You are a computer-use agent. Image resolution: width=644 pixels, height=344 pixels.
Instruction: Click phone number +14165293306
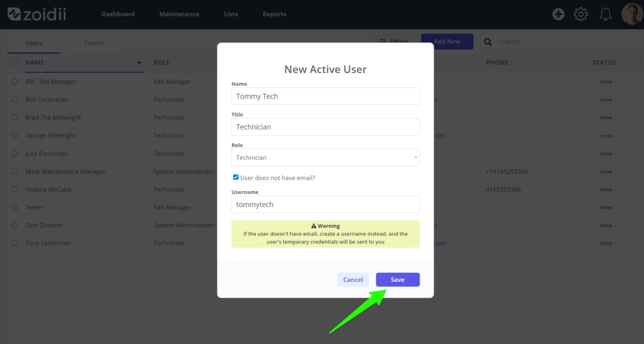point(507,171)
